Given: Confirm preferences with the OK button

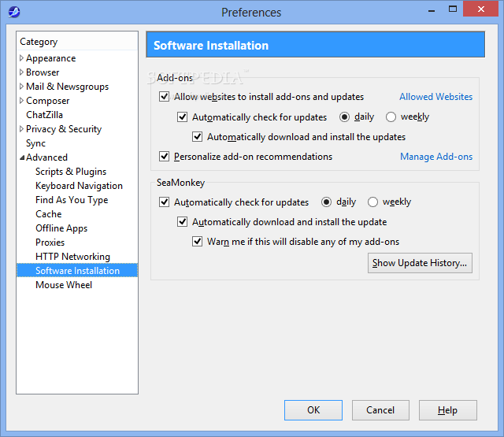Looking at the screenshot, I should coord(313,410).
